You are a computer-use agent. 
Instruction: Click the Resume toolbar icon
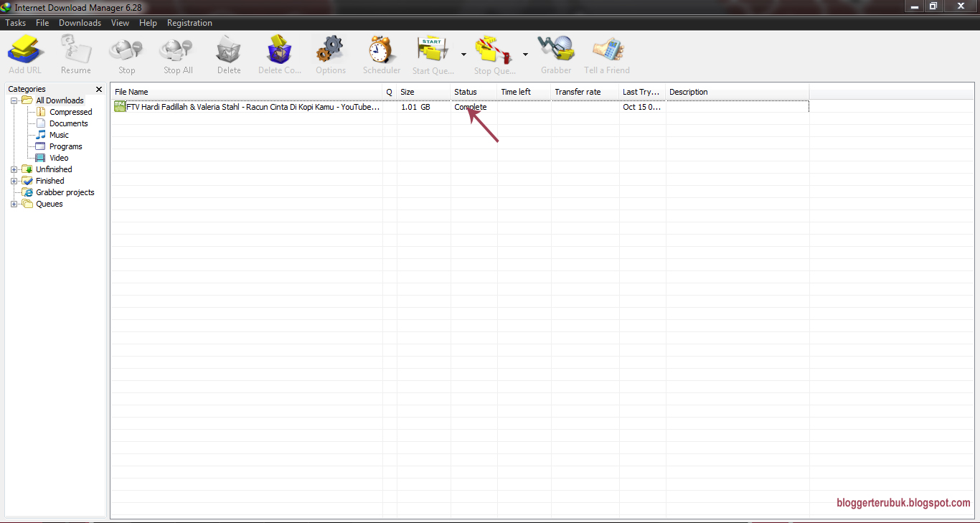coord(76,50)
